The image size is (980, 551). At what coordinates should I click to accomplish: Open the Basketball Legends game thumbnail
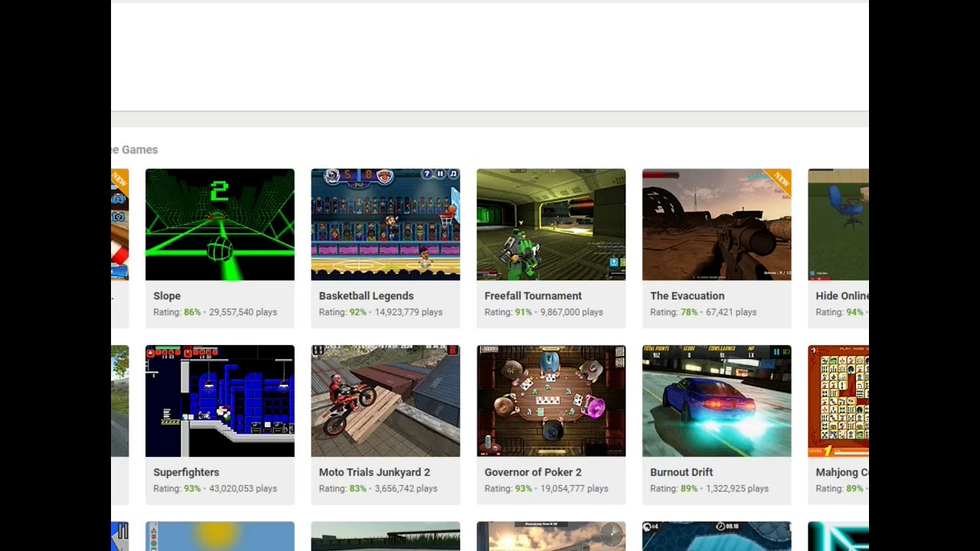(385, 224)
